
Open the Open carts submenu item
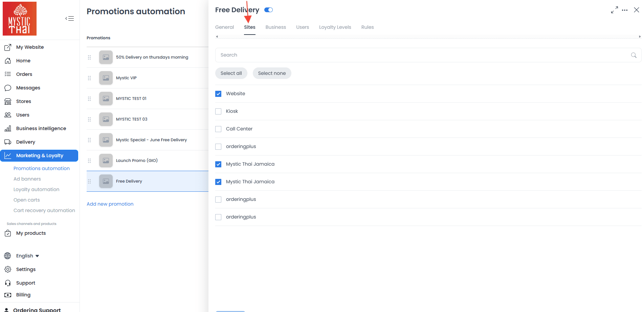[x=27, y=200]
